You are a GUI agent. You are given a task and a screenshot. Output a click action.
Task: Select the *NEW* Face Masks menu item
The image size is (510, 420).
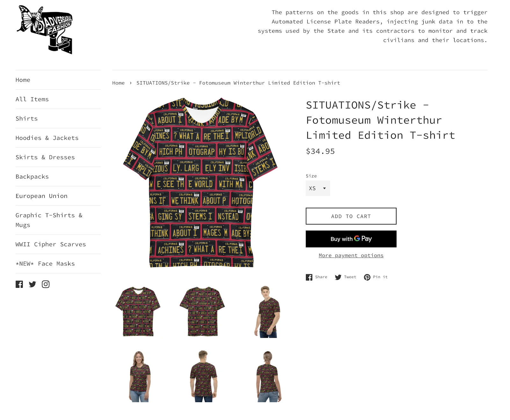click(45, 264)
